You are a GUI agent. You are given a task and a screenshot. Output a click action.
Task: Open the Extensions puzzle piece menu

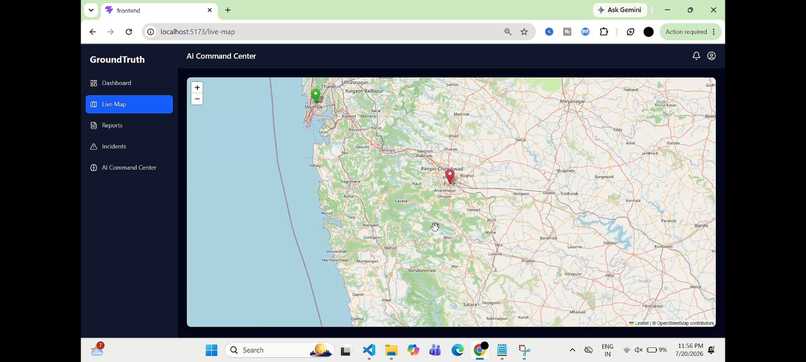pyautogui.click(x=603, y=32)
